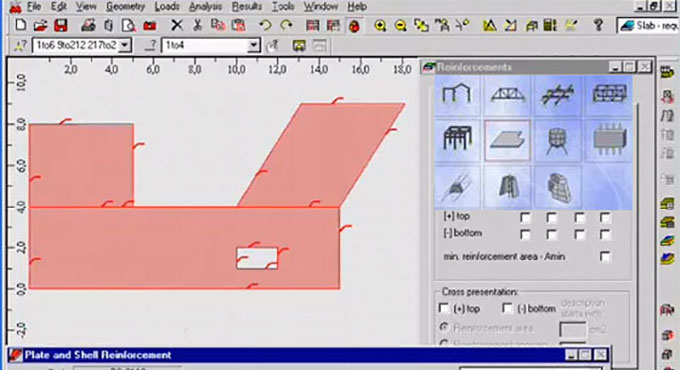Click the Save floppy disk toolbar icon
Screen dimensions: 680x370
coord(61,26)
